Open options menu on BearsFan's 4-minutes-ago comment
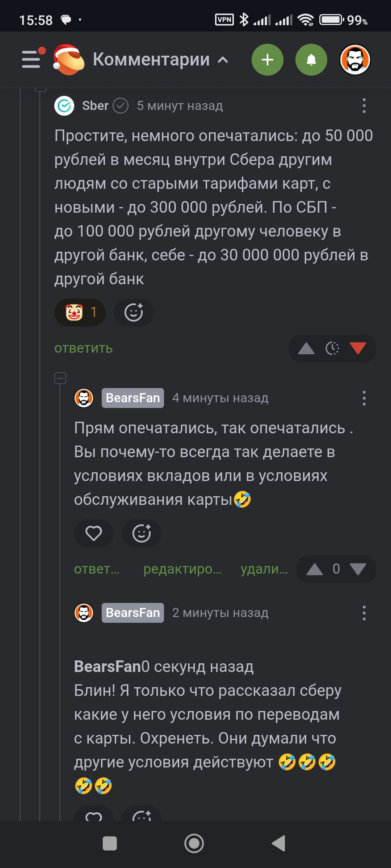The image size is (391, 868). click(364, 398)
